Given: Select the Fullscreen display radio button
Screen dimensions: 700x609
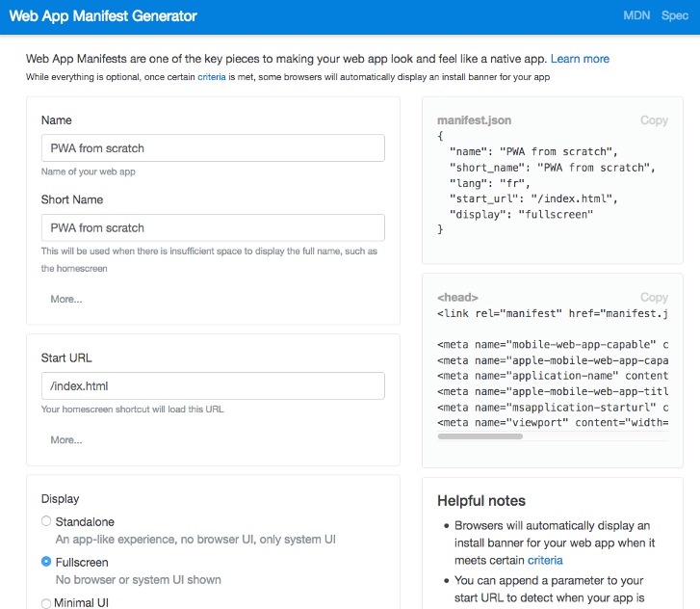Looking at the screenshot, I should click(46, 562).
